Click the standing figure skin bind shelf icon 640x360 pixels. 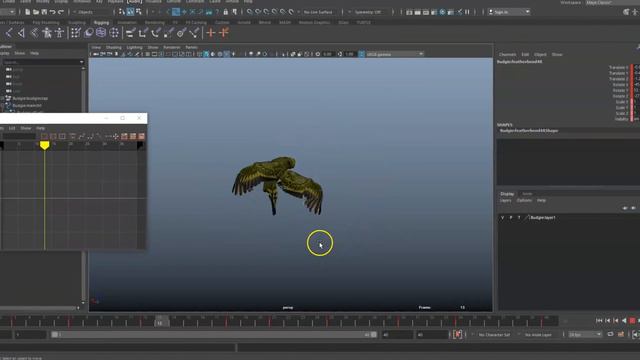(47, 33)
